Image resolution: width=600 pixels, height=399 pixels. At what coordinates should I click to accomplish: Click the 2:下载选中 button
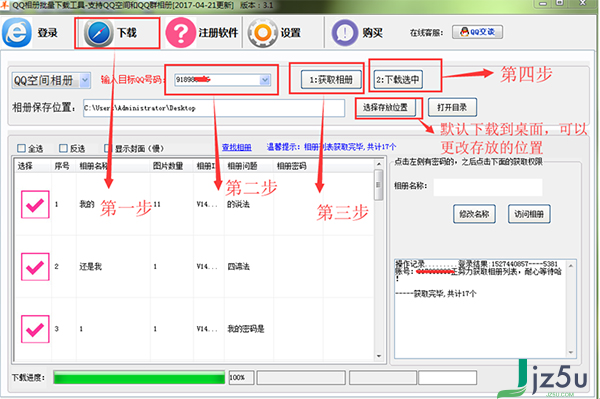[x=398, y=80]
